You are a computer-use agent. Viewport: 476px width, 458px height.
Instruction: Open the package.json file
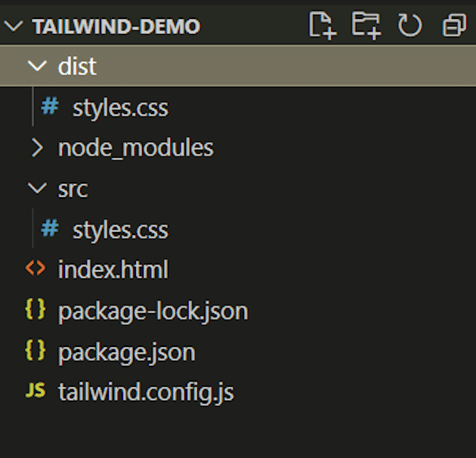pyautogui.click(x=126, y=351)
